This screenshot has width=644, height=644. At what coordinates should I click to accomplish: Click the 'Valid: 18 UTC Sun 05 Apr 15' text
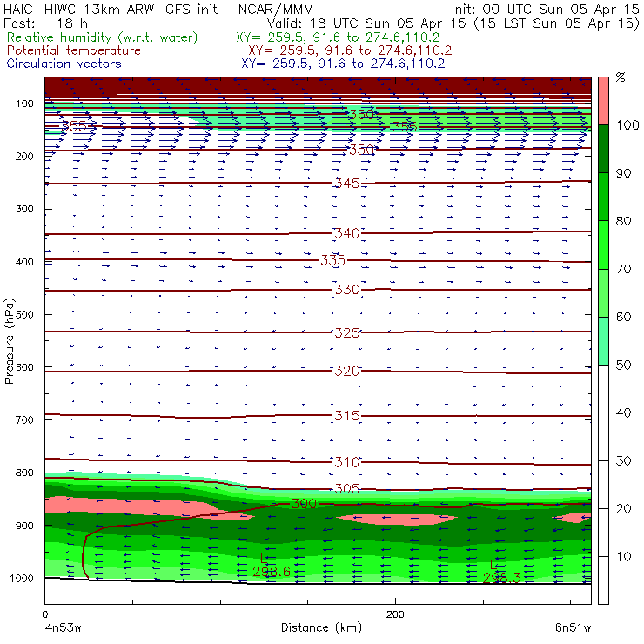(366, 23)
